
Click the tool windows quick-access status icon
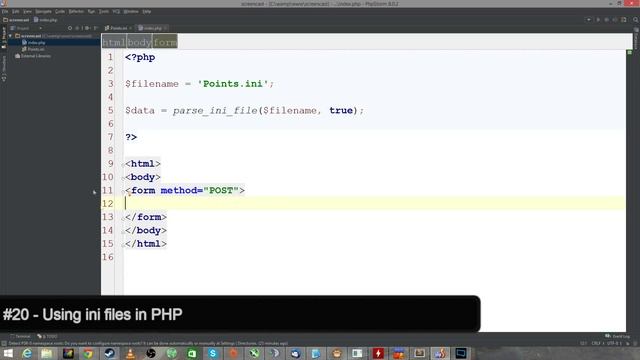tap(4, 344)
